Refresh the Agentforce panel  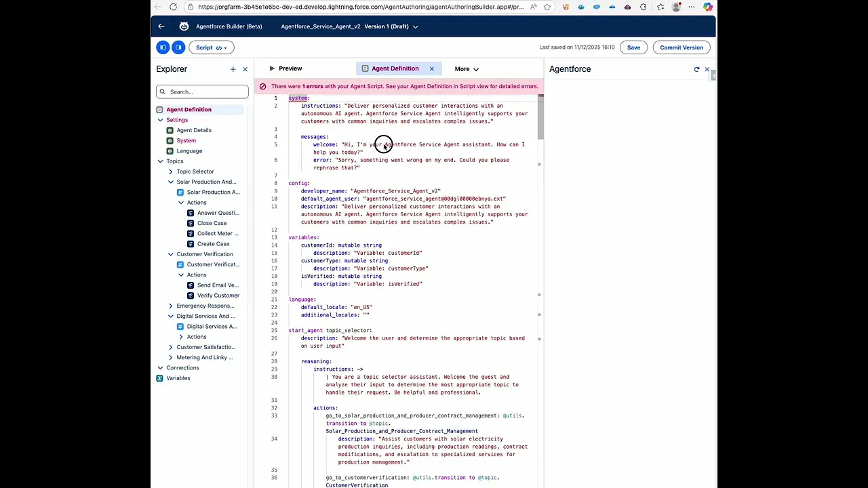(x=696, y=69)
